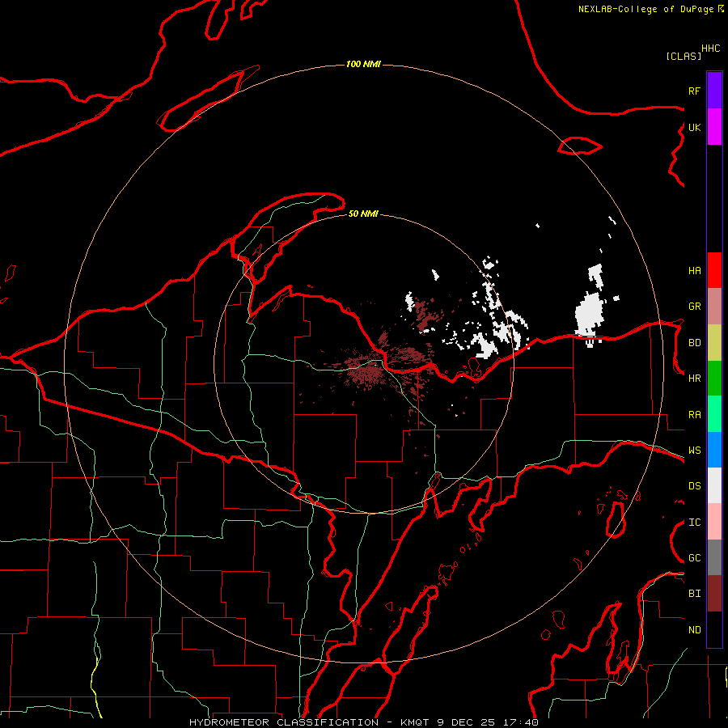Click the BI legend label
This screenshot has width=728, height=728.
tap(694, 594)
